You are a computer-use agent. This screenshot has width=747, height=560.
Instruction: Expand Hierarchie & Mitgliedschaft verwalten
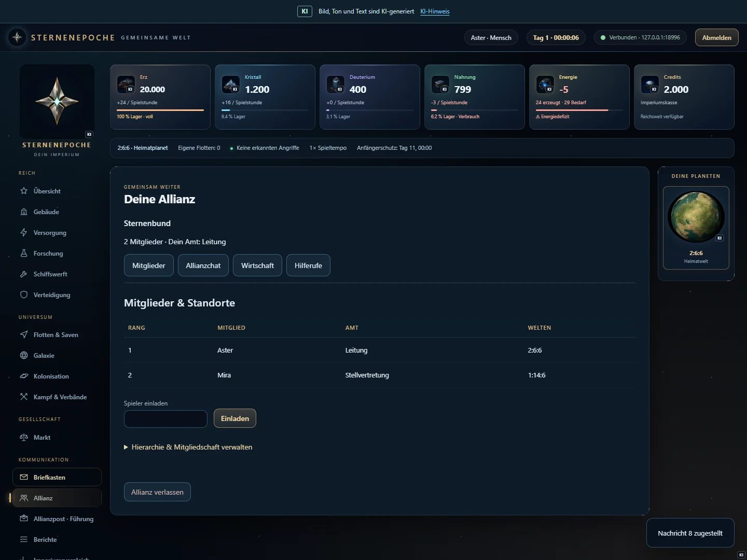coord(188,447)
